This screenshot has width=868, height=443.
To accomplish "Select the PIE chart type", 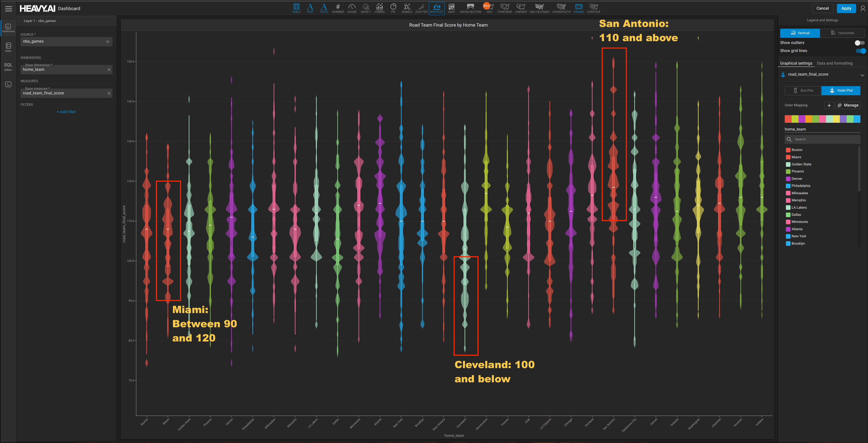I will pos(393,8).
